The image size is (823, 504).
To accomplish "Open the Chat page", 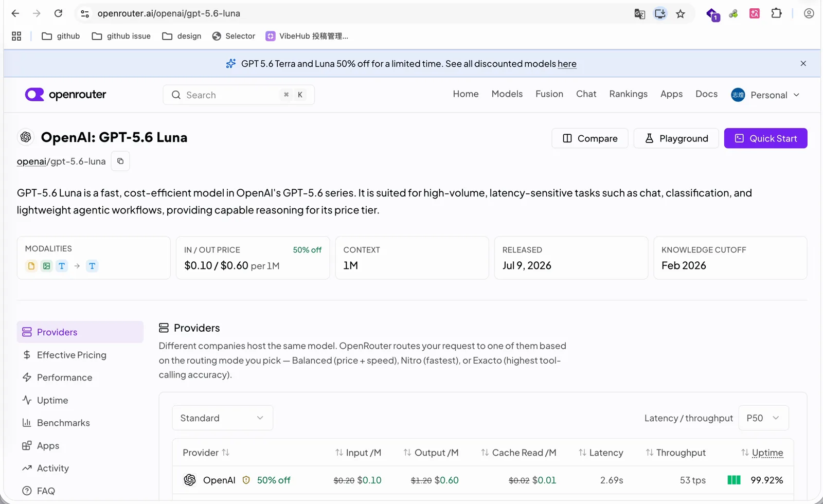I will [586, 94].
